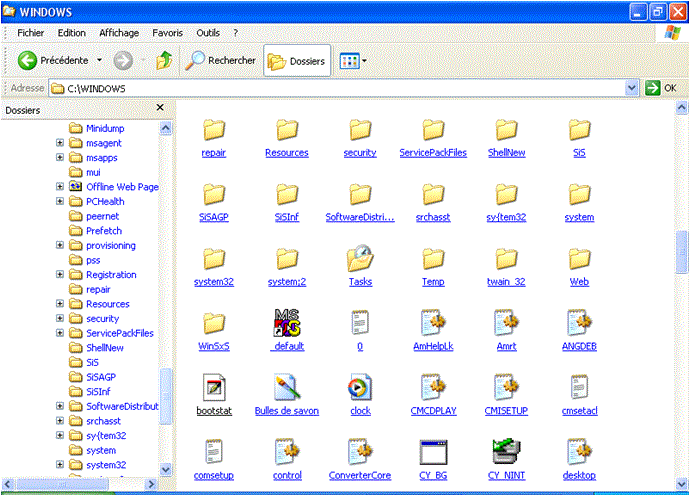Select peernet in the folder tree
This screenshot has width=690, height=496.
tap(102, 216)
